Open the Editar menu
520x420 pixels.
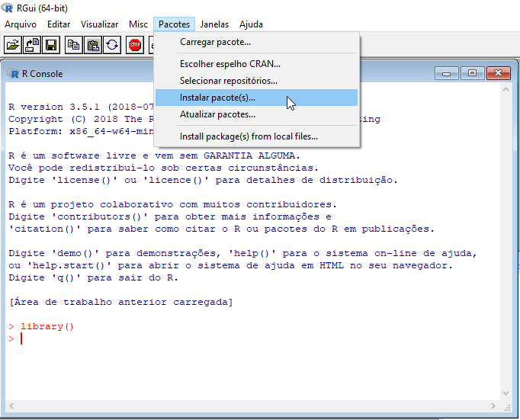pyautogui.click(x=59, y=24)
